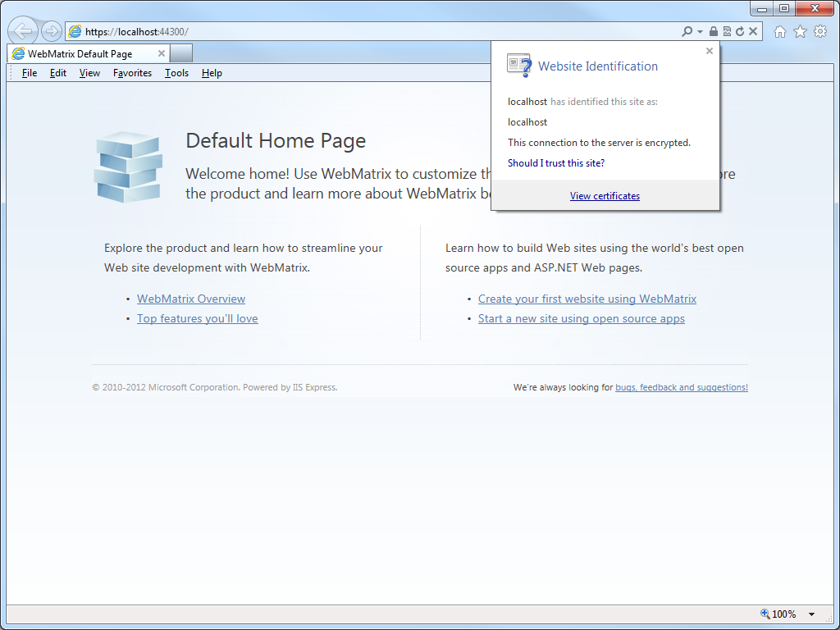Click the Stop loading X icon
This screenshot has height=630, width=840.
(x=753, y=31)
